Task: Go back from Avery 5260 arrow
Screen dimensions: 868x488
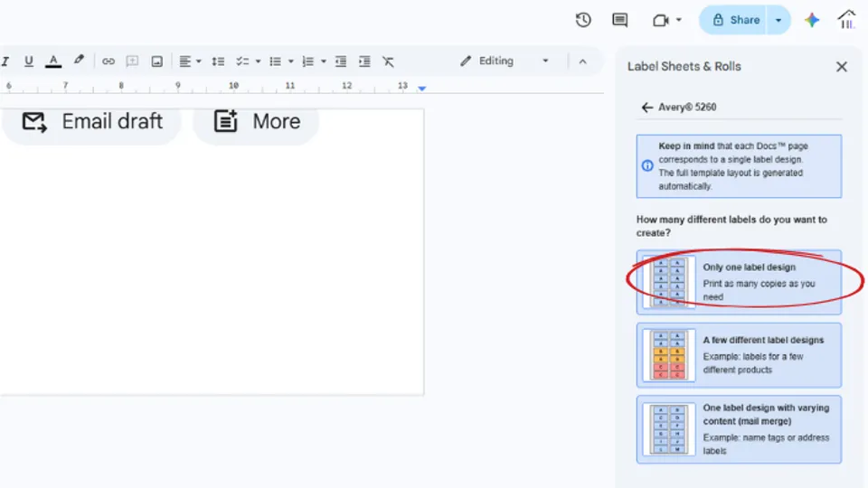Action: point(646,108)
